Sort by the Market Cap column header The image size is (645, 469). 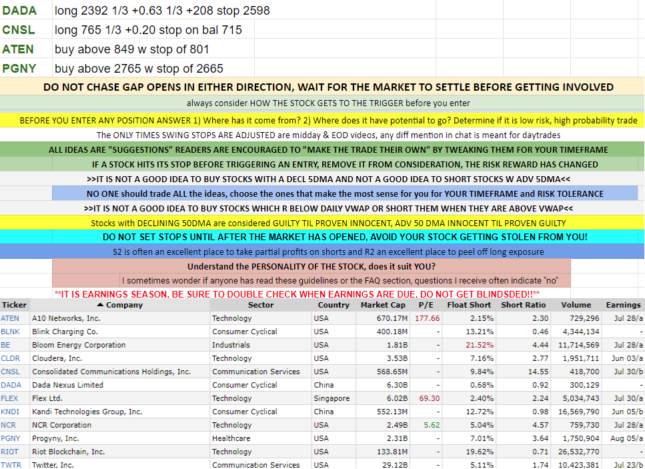[383, 305]
